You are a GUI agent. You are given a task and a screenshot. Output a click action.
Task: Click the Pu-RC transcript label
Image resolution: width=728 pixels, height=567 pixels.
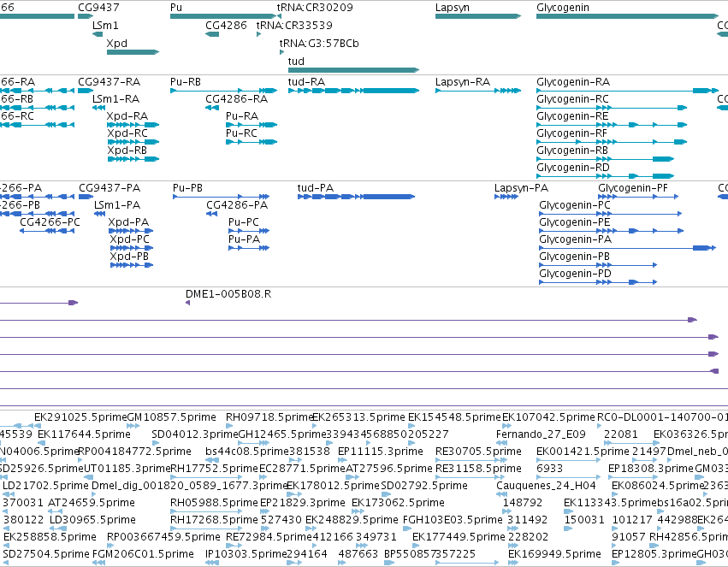(241, 133)
